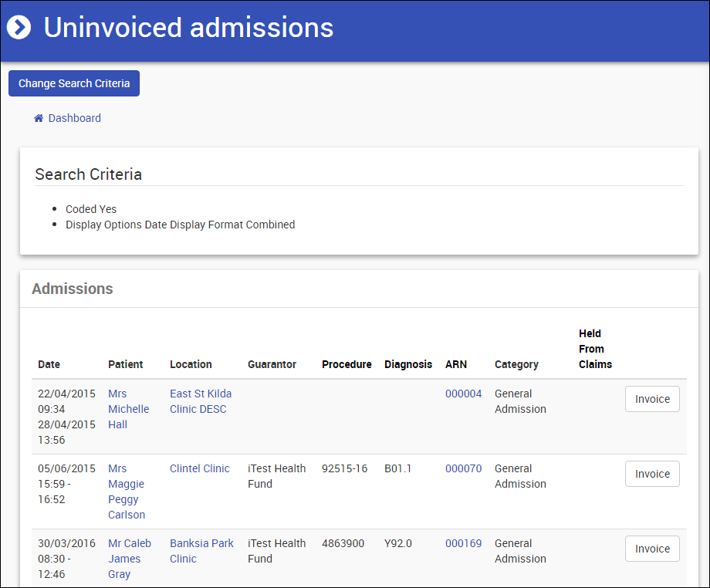Screen dimensions: 710x588
Task: Click the circled arrow icon in header
Action: pyautogui.click(x=19, y=28)
